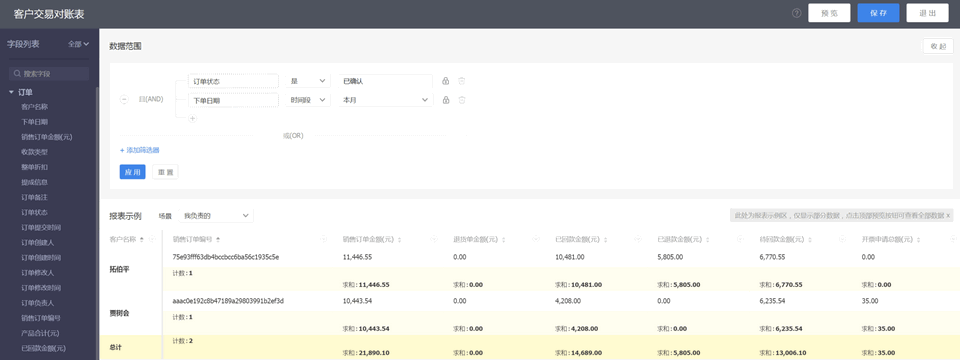Sort the 待回款金额(元) column
960x360 pixels.
tap(811, 239)
